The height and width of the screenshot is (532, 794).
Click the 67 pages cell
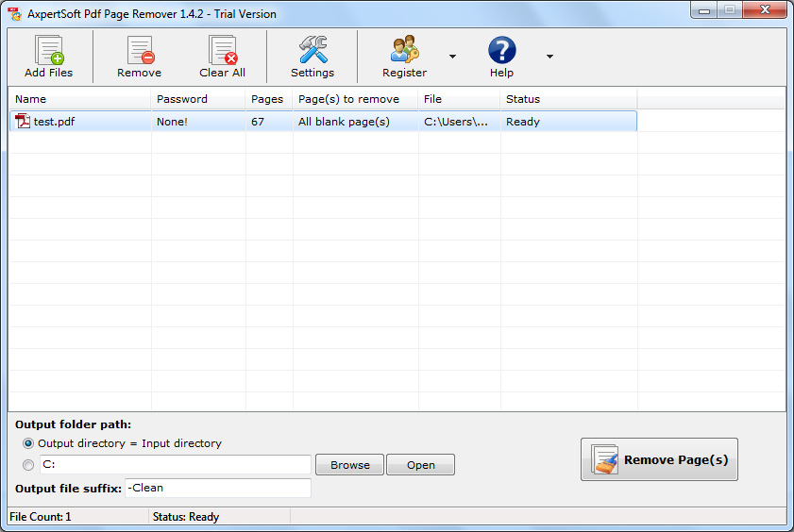point(269,122)
